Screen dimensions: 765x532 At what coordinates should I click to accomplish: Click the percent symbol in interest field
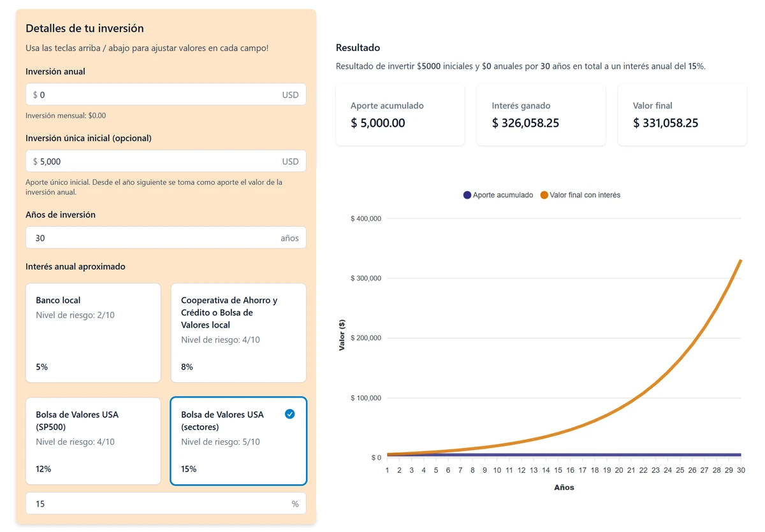pyautogui.click(x=295, y=504)
